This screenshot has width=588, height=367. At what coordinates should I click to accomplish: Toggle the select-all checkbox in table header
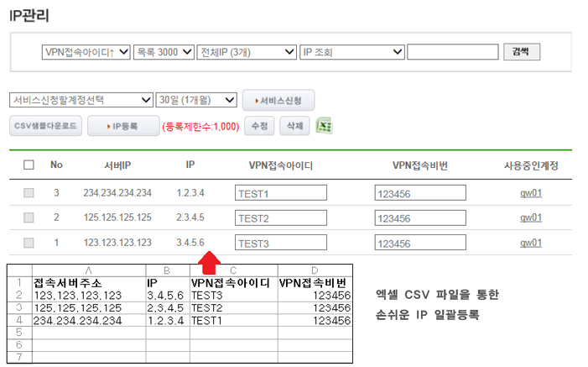click(29, 165)
